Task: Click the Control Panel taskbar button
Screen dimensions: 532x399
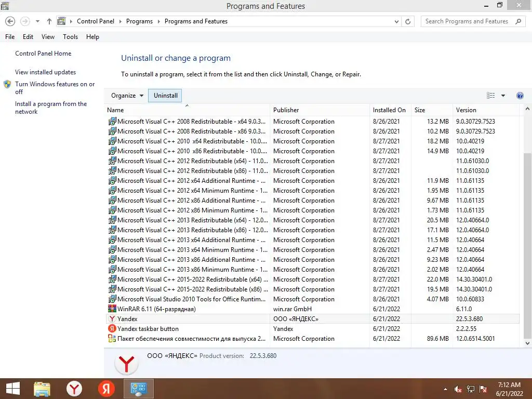Action: click(x=138, y=389)
